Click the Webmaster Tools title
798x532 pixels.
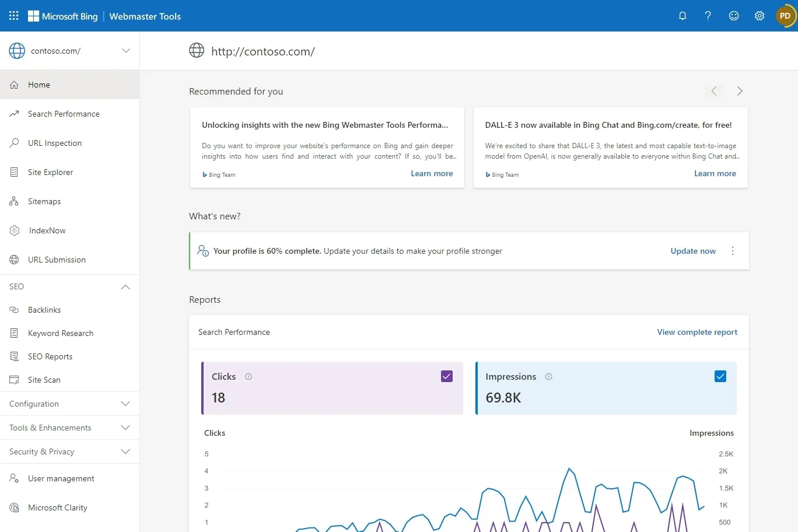[145, 16]
